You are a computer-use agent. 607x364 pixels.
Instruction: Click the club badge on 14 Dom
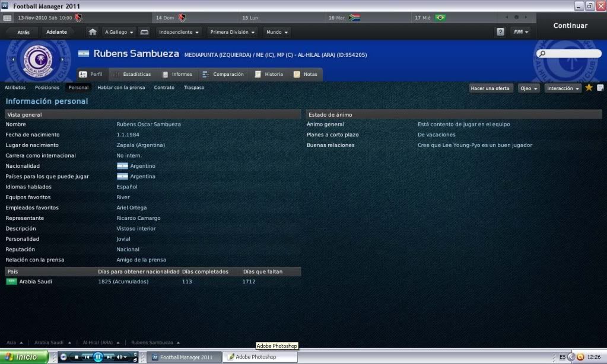pyautogui.click(x=182, y=17)
